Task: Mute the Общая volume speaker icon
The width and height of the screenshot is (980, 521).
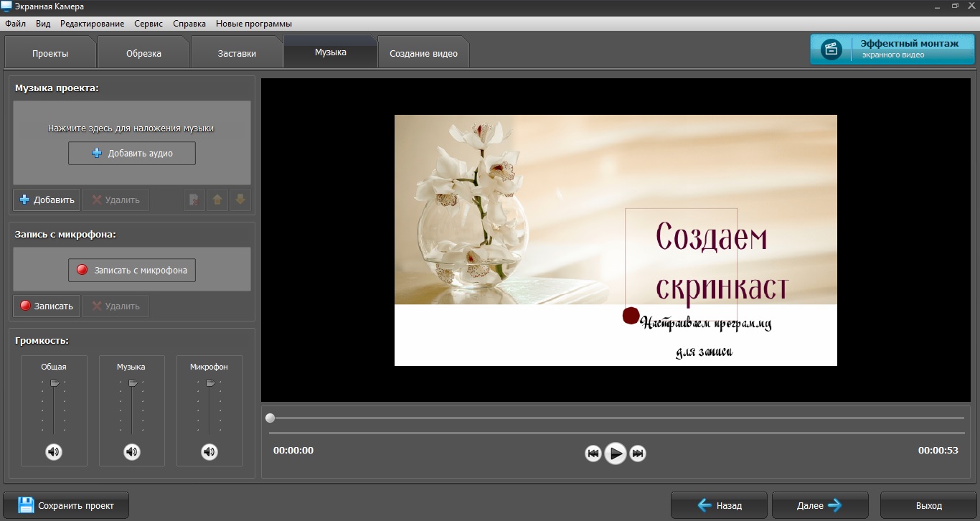Action: [54, 451]
